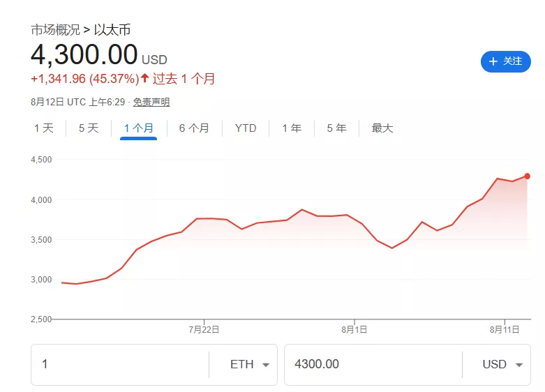Switch to the 6 个月 range tab
Screen dimensions: 545x392
[194, 128]
